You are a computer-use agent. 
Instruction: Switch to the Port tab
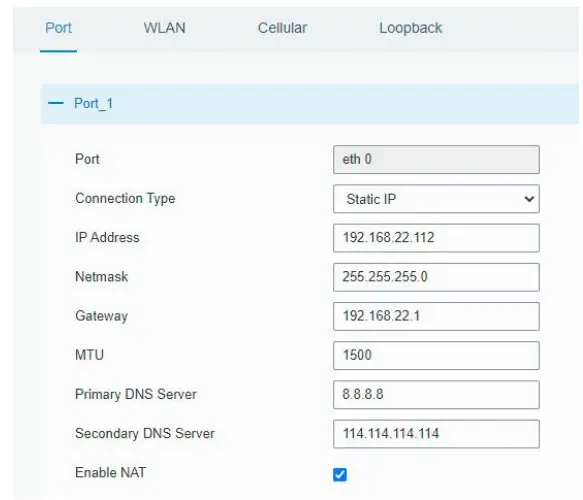coord(58,28)
